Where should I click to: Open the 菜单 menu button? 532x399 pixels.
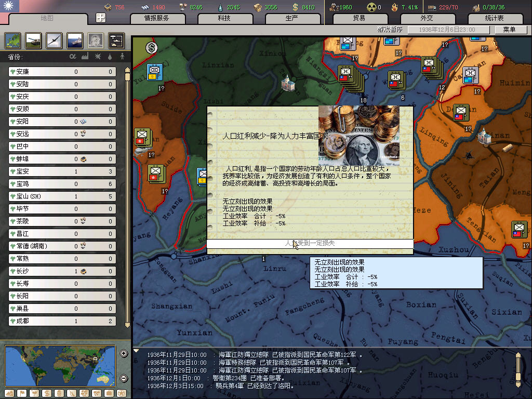pyautogui.click(x=510, y=30)
